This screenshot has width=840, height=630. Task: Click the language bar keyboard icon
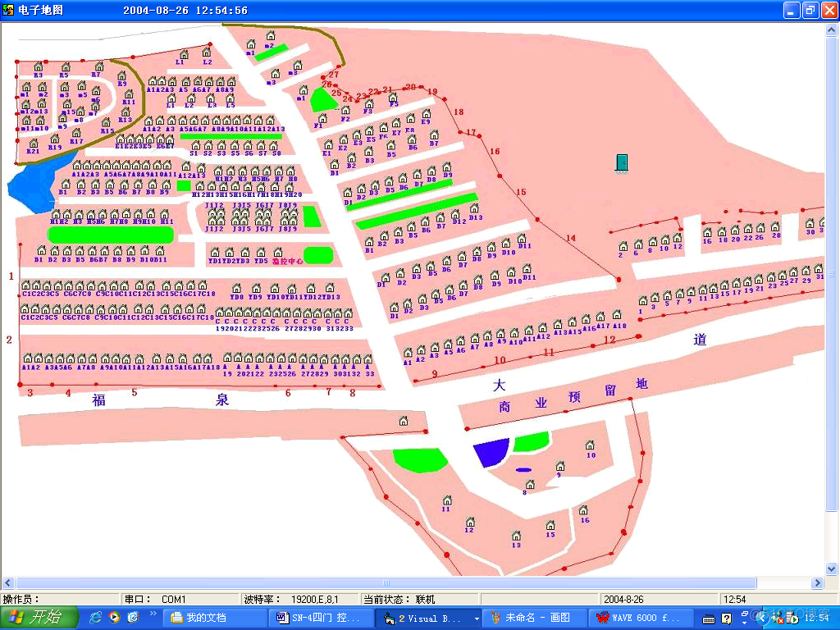pos(709,619)
